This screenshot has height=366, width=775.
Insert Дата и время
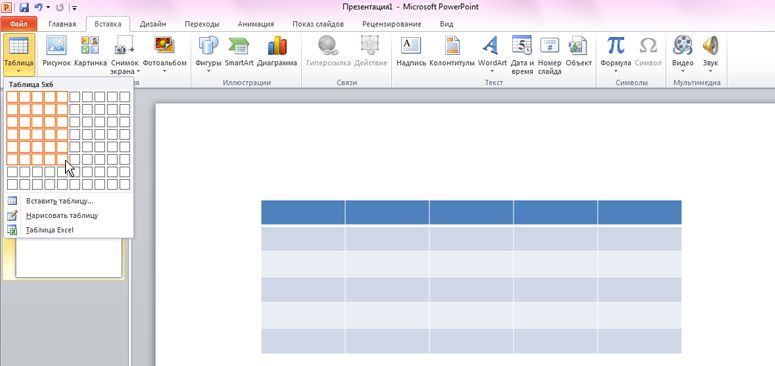click(x=522, y=55)
